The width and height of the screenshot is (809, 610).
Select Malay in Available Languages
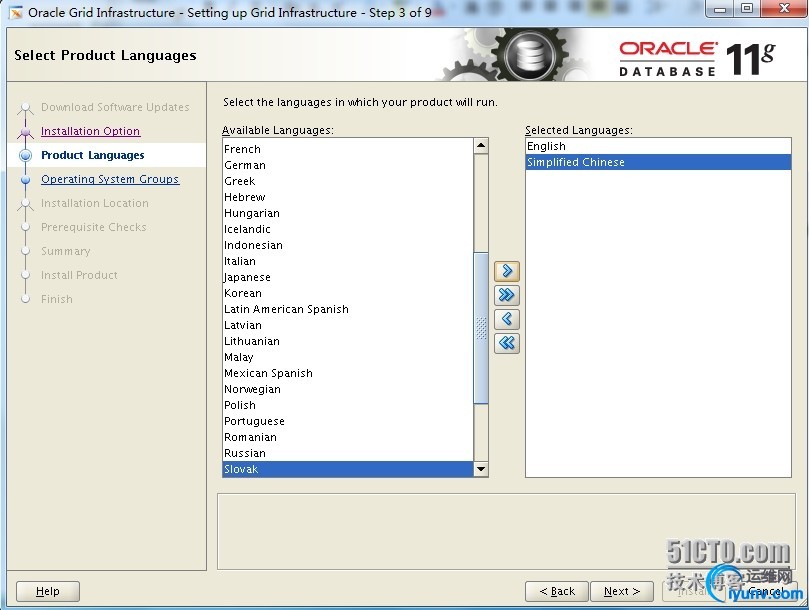click(348, 357)
